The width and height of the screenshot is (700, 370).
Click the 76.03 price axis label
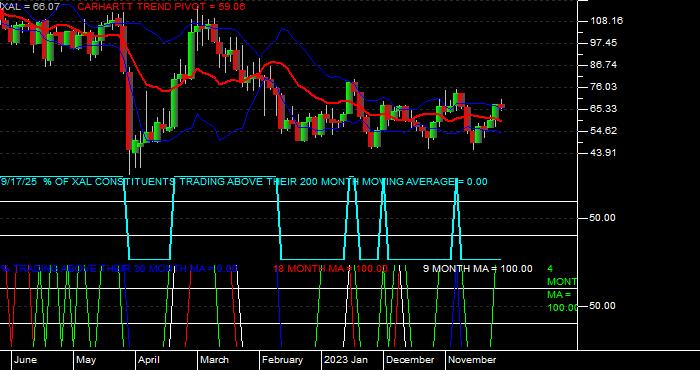click(x=604, y=87)
